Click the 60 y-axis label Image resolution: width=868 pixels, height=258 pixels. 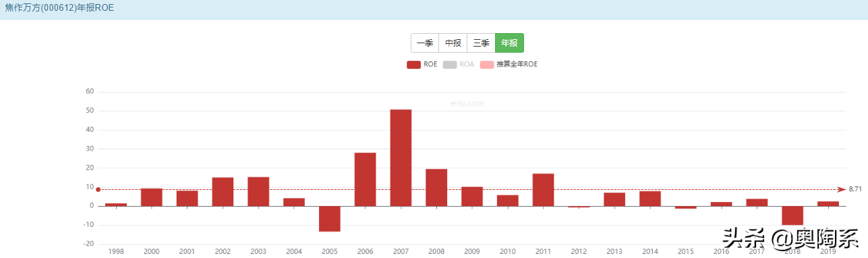click(x=90, y=92)
